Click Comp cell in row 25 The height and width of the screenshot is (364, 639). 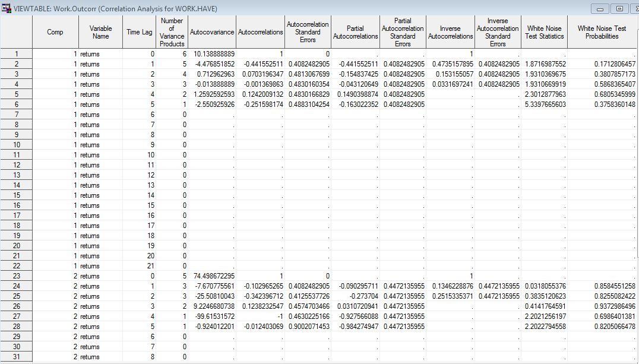(x=55, y=296)
